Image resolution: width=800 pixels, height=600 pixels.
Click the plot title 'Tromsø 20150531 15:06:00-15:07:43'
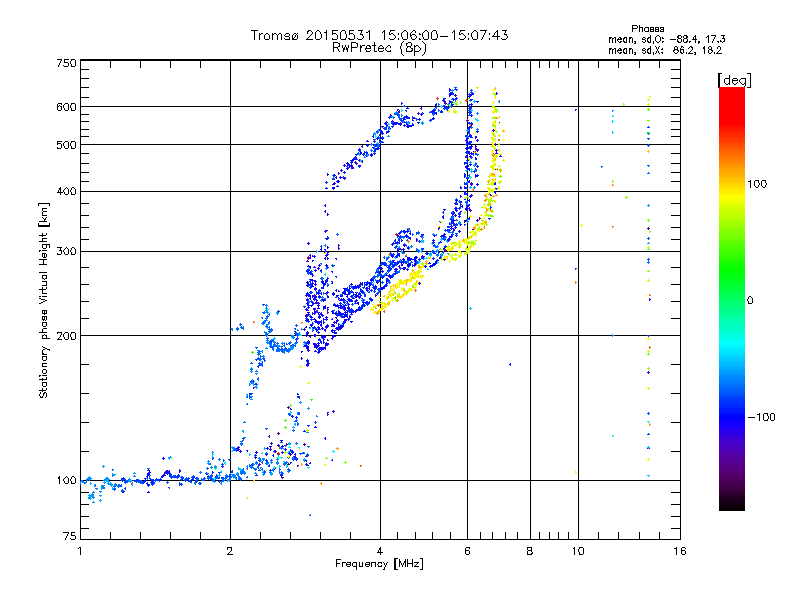click(x=379, y=35)
